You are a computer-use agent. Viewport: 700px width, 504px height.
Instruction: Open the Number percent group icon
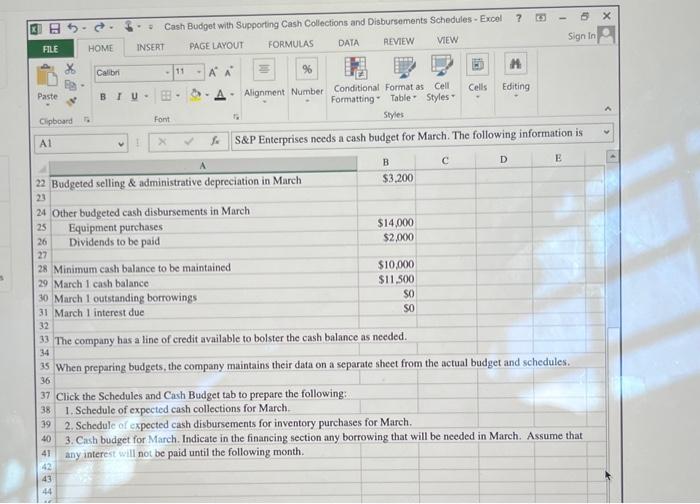307,69
